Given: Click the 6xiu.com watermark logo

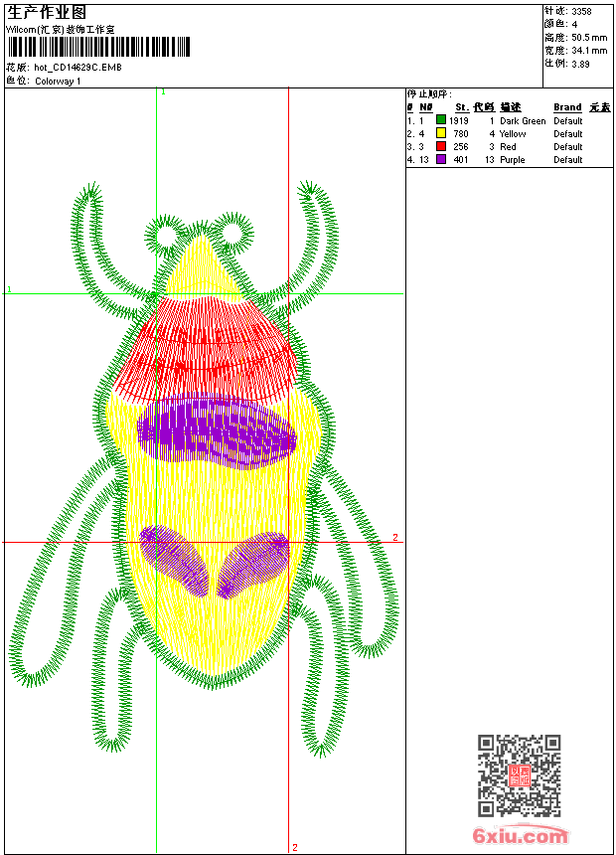Looking at the screenshot, I should pos(521,836).
